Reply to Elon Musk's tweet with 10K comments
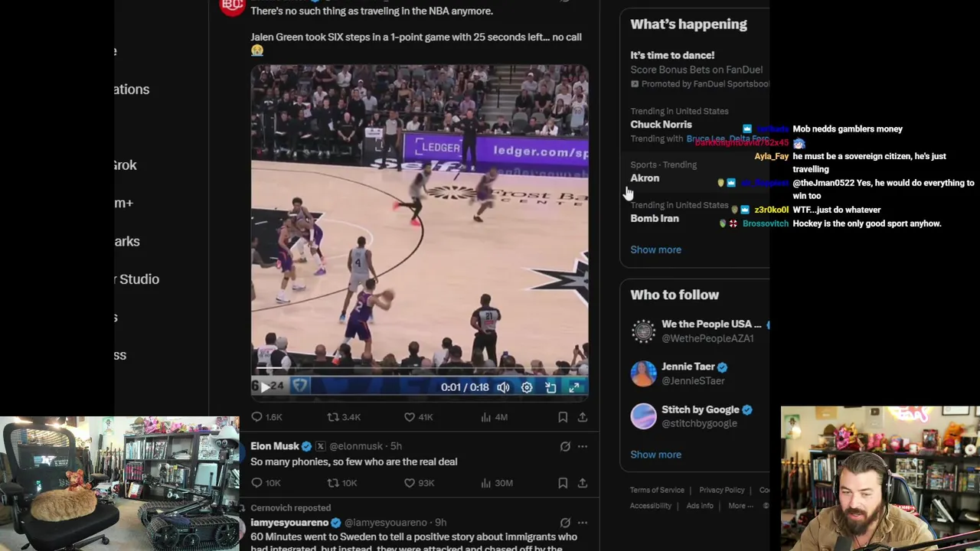 click(x=266, y=483)
